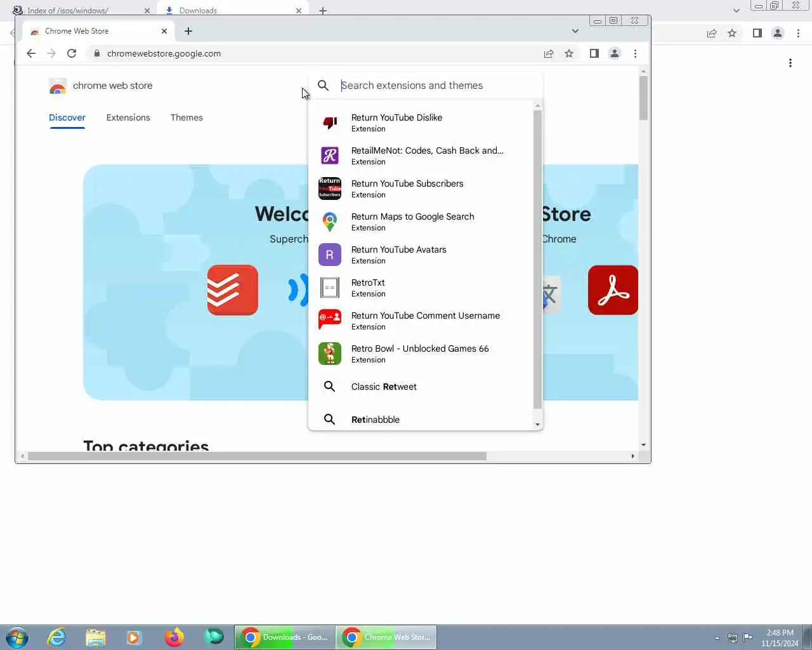
Task: Open the Action Center flag in tray
Action: [x=748, y=637]
